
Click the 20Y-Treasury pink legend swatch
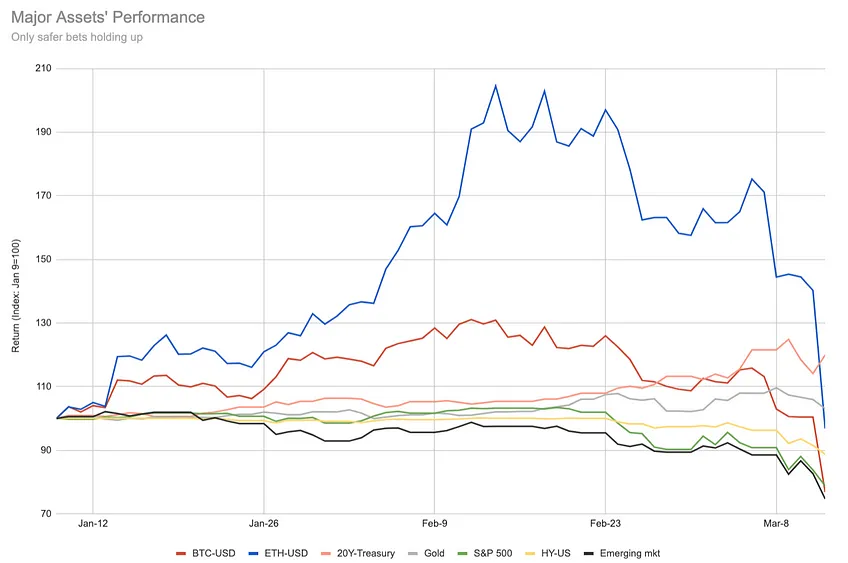(326, 554)
